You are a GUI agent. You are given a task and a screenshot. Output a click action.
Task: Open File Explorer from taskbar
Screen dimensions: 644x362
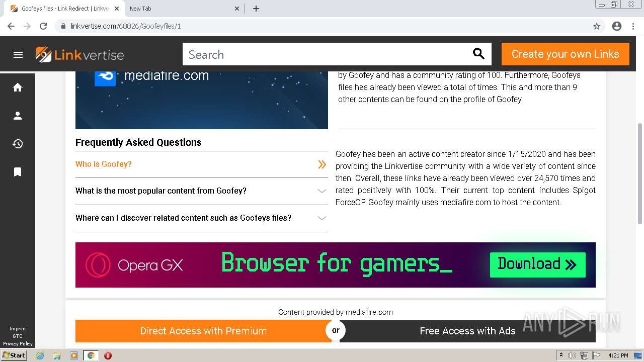pyautogui.click(x=57, y=355)
